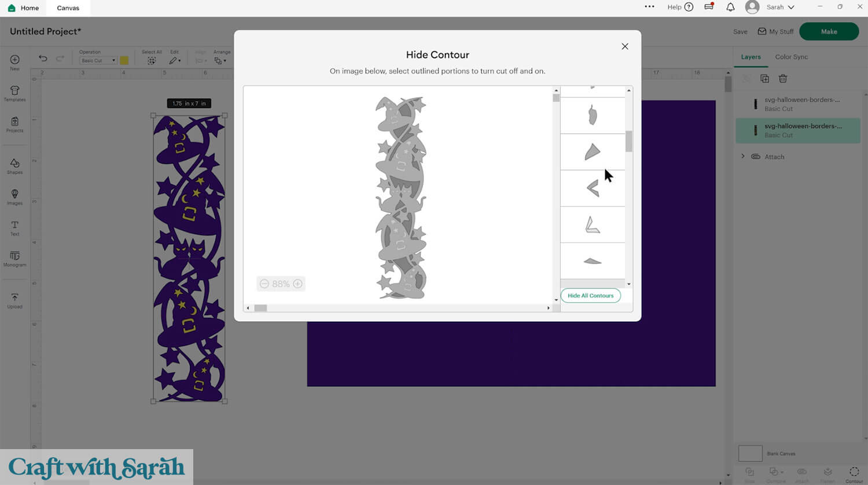Open the My Stuff library
Image resolution: width=868 pixels, height=485 pixels.
(775, 32)
